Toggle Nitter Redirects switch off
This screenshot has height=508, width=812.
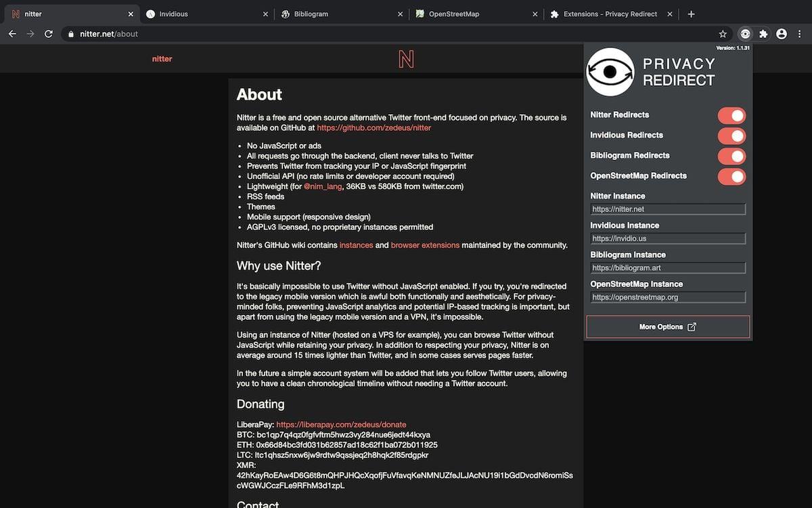(731, 115)
